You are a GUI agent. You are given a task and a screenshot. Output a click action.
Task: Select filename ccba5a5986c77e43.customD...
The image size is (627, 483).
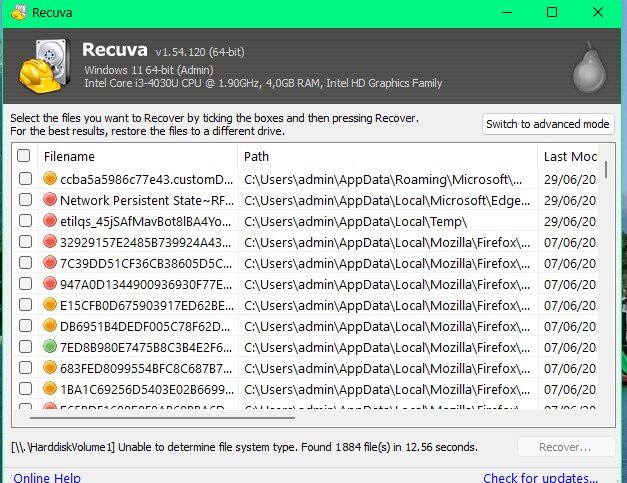click(146, 180)
